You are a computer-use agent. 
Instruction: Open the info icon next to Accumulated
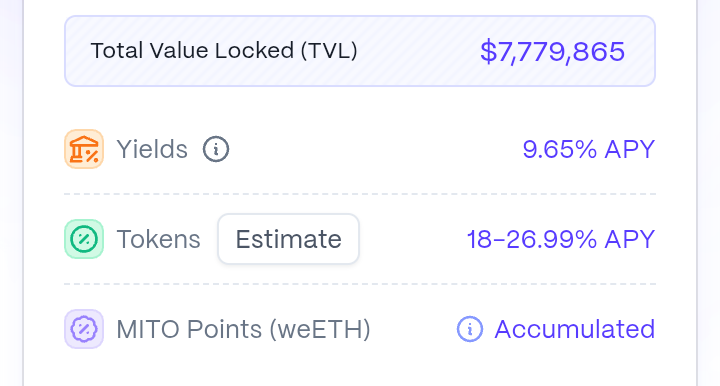click(x=470, y=329)
